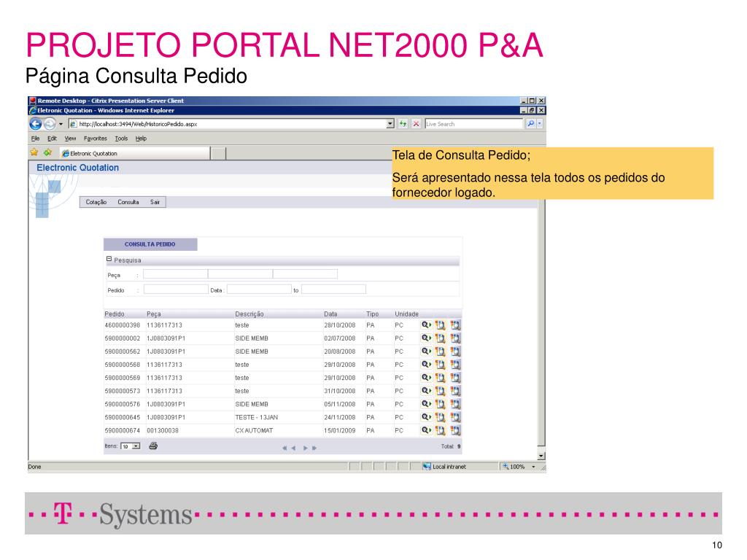Open the address bar history dropdown
The height and width of the screenshot is (560, 747).
390,124
